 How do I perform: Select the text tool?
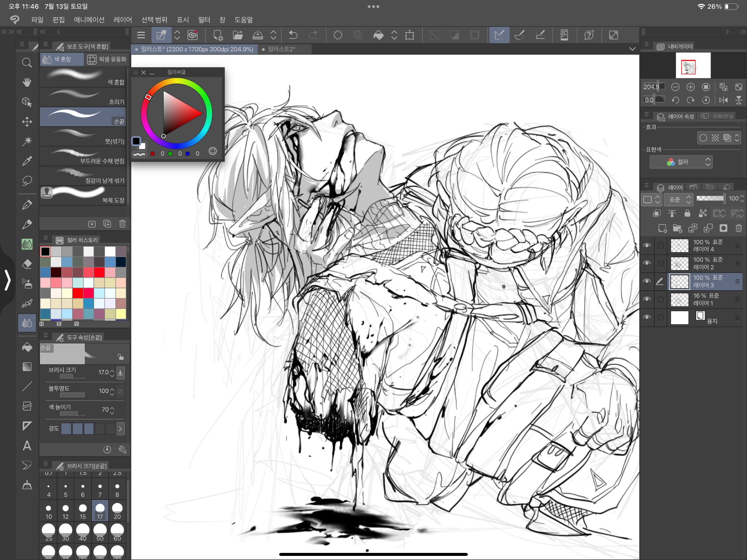click(x=27, y=446)
